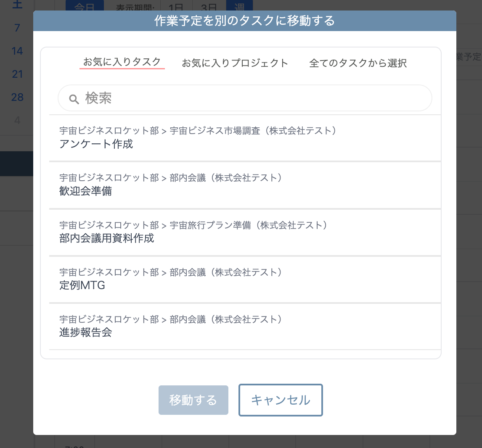Screen dimensions: 482x448
Task: Click the キャンセル button
Action: tap(280, 400)
